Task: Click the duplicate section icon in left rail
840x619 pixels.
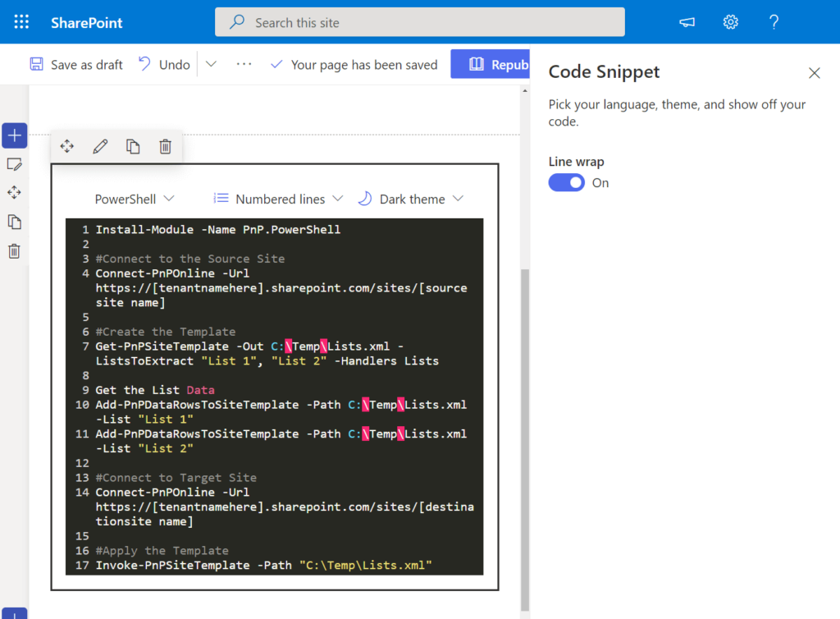Action: coord(15,222)
